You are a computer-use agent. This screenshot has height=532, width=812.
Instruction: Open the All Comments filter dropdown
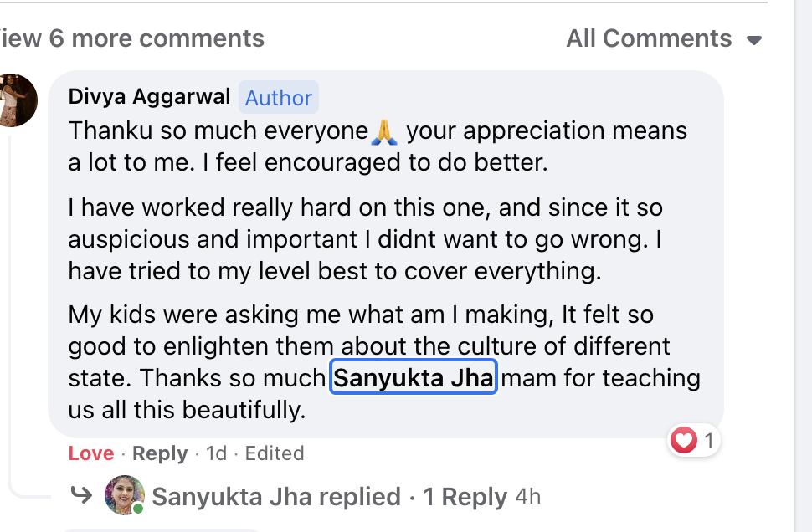650,38
